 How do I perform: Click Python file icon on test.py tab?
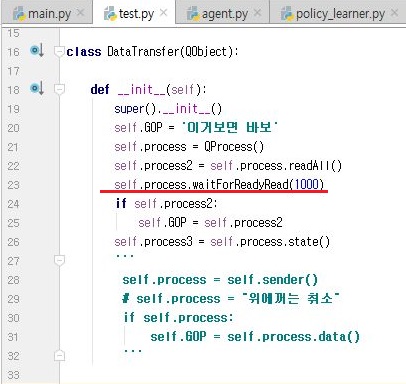pos(110,14)
